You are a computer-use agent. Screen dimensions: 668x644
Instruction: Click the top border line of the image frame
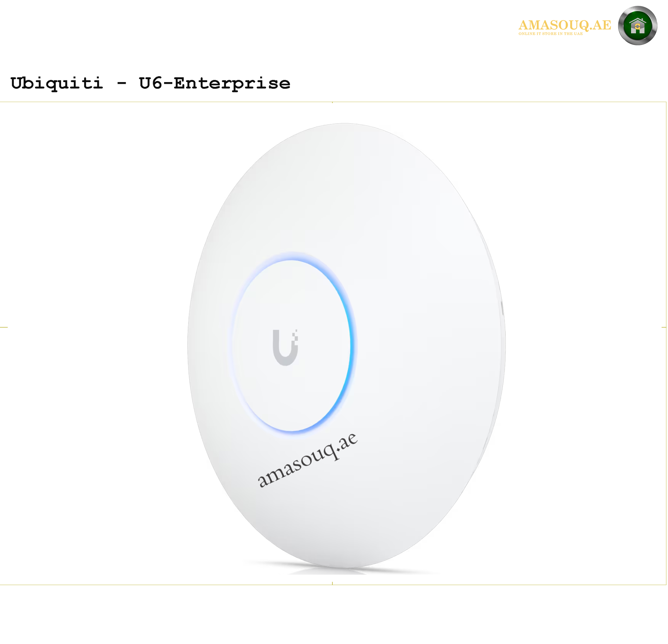click(333, 102)
